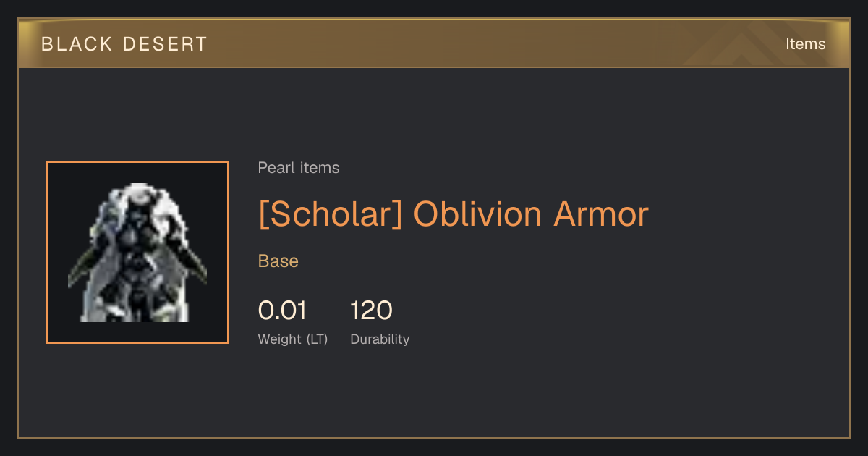The width and height of the screenshot is (868, 456).
Task: Click the 120 durability value
Action: pyautogui.click(x=371, y=311)
